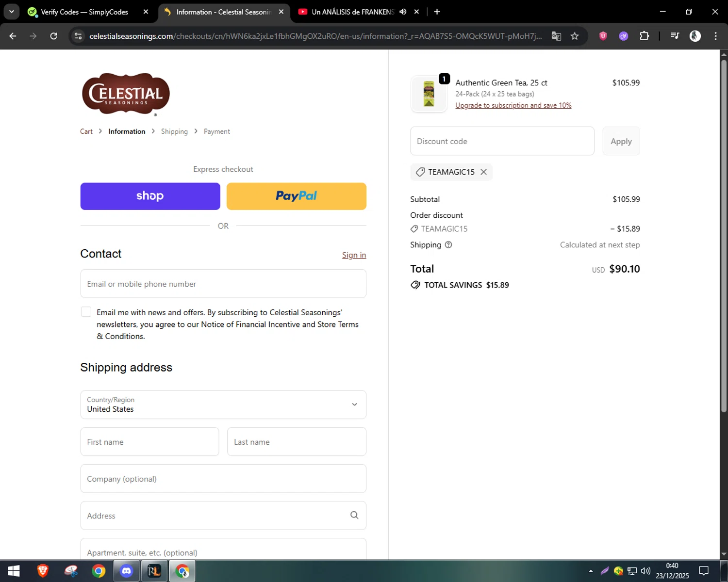Image resolution: width=728 pixels, height=582 pixels.
Task: Click the TOTAL SAVINGS $15.89 text
Action: point(466,285)
